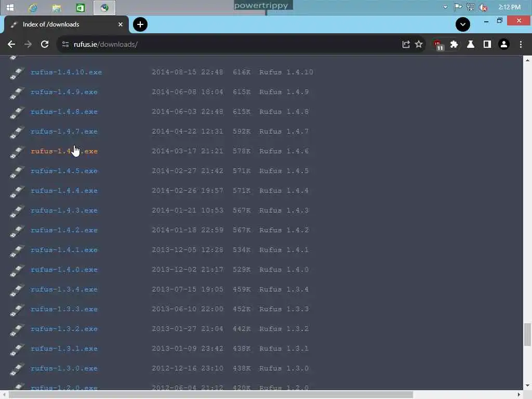The width and height of the screenshot is (532, 399).
Task: Open Action Center flag icon
Action: 458,7
